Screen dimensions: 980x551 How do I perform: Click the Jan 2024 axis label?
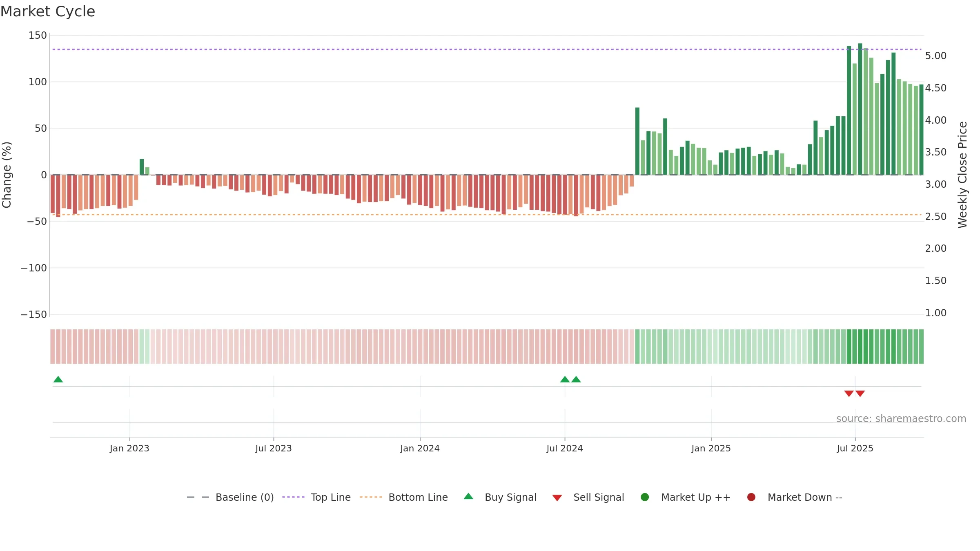coord(420,449)
